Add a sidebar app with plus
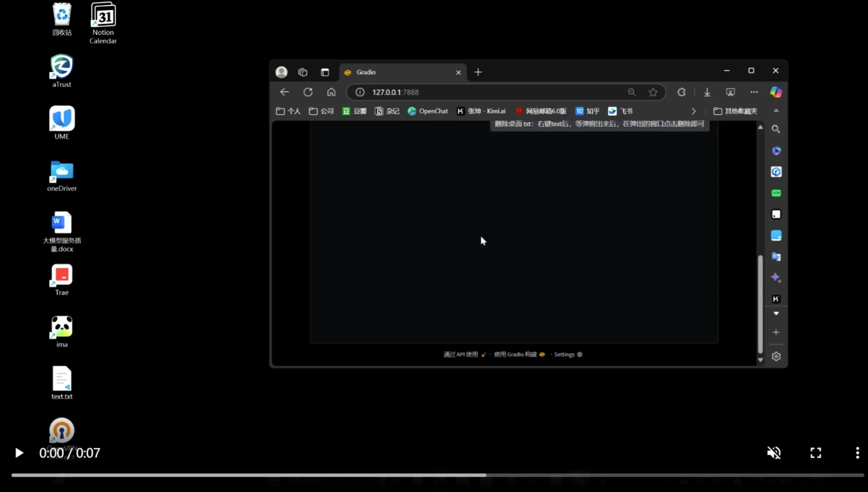This screenshot has height=492, width=868. (776, 332)
